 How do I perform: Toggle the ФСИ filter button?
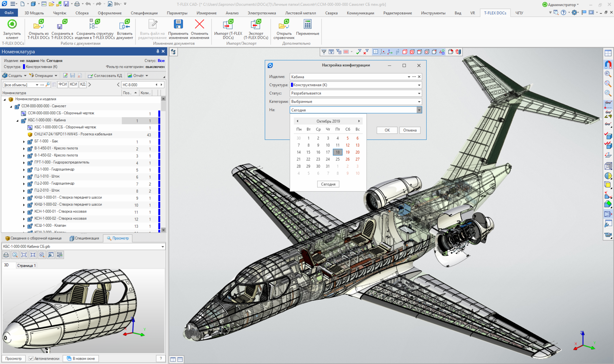coord(62,84)
